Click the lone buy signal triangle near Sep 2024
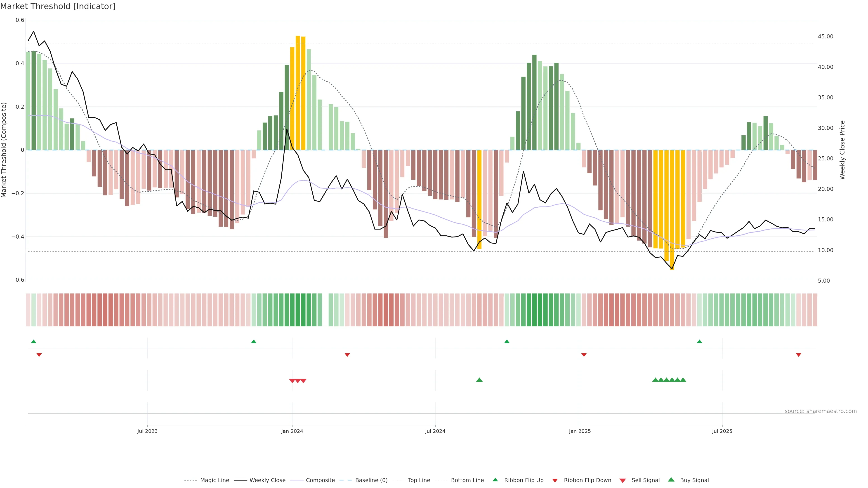This screenshot has height=488, width=868. click(479, 380)
